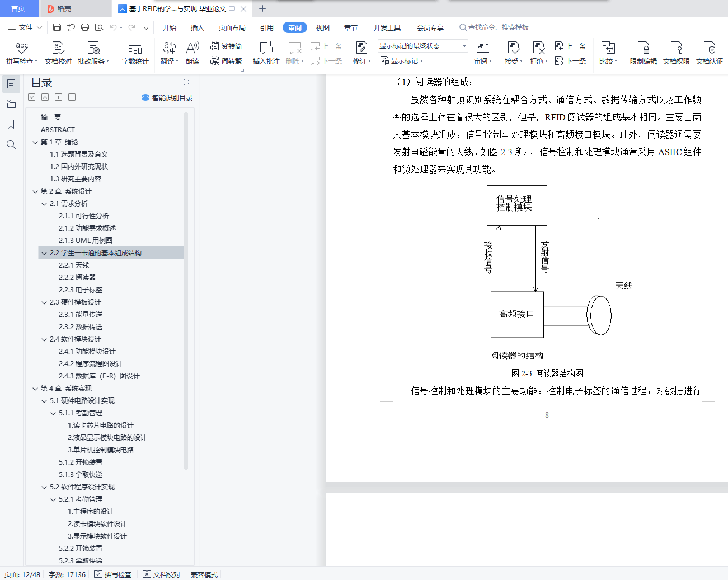The height and width of the screenshot is (580, 728).
Task: Click 智能识别目录 smart outline recognition
Action: point(167,97)
